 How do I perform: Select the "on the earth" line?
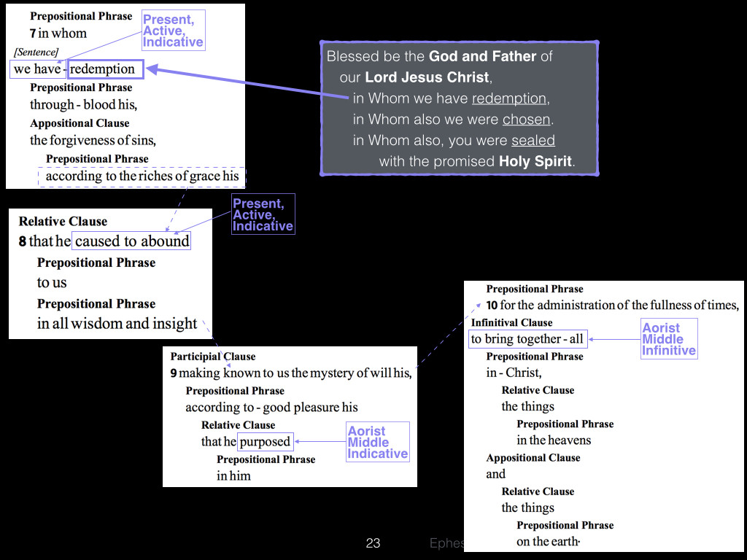coord(548,542)
